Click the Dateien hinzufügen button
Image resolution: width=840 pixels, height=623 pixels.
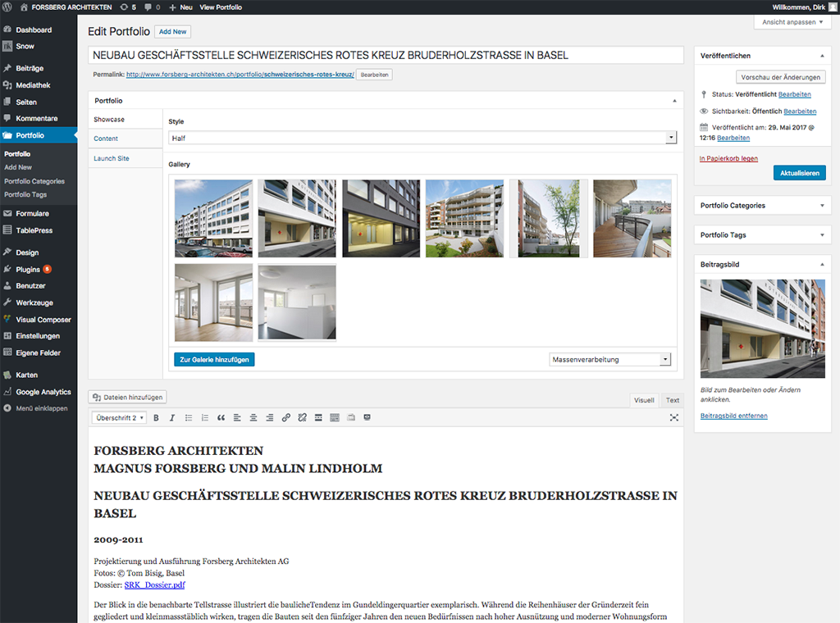(x=127, y=397)
